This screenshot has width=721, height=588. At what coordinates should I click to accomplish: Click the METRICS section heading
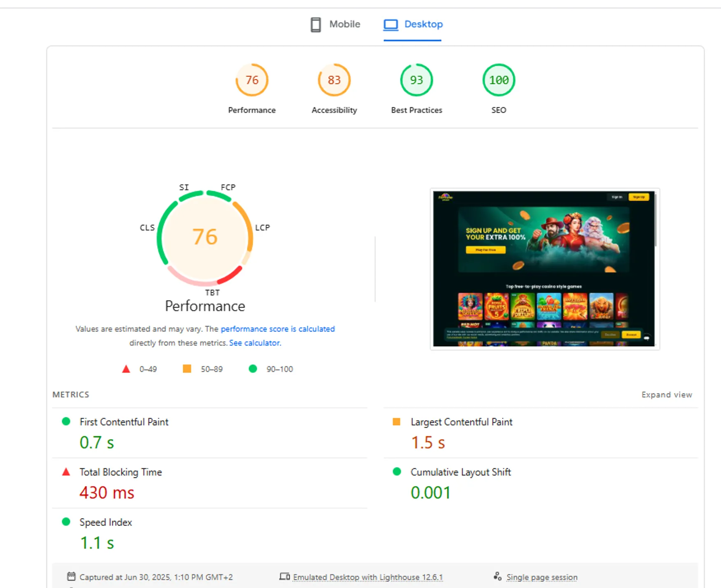click(x=71, y=395)
